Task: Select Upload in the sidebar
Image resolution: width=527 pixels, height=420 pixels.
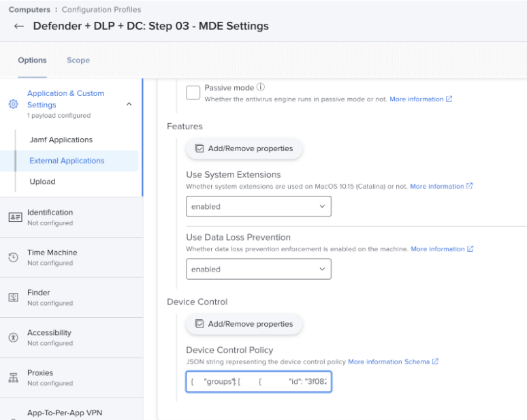Action: coord(42,182)
